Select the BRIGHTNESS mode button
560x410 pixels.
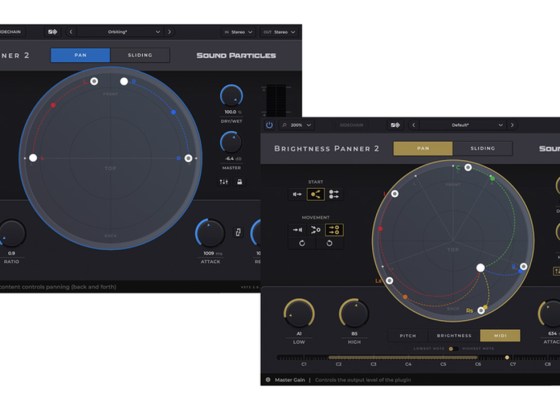click(x=454, y=336)
